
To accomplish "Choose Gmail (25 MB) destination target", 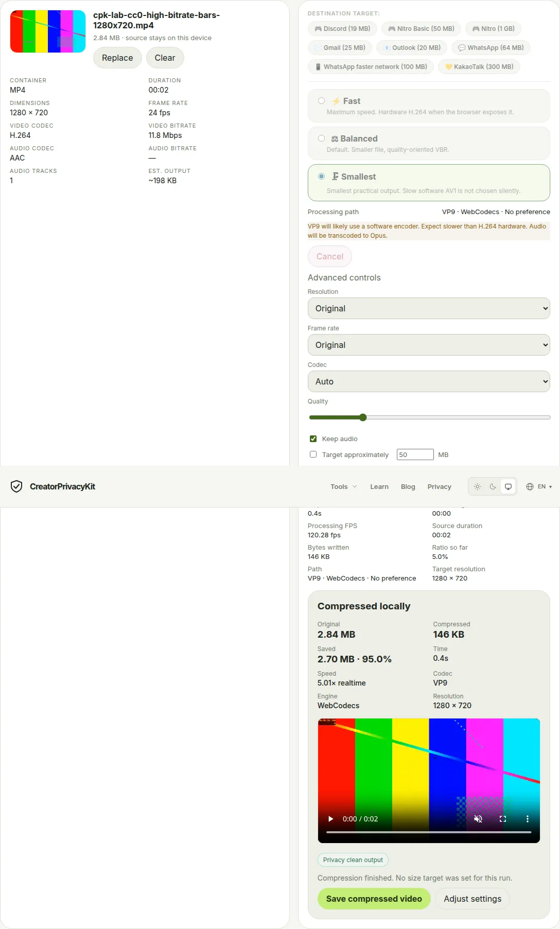I will coord(340,48).
